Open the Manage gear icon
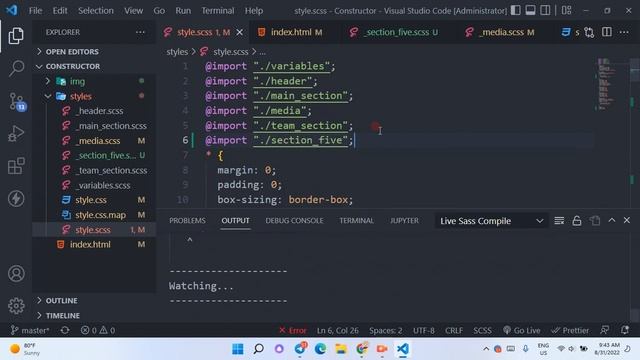Viewport: 640px width, 360px height. (16, 305)
